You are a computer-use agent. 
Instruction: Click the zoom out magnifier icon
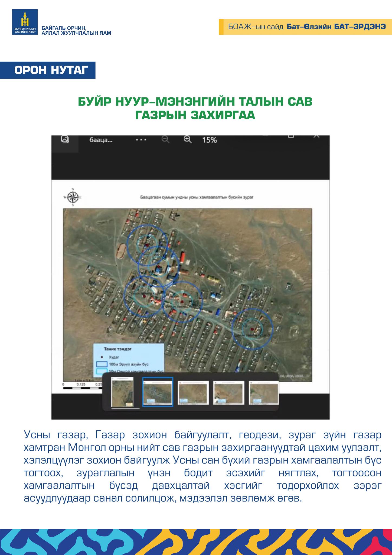coord(165,140)
